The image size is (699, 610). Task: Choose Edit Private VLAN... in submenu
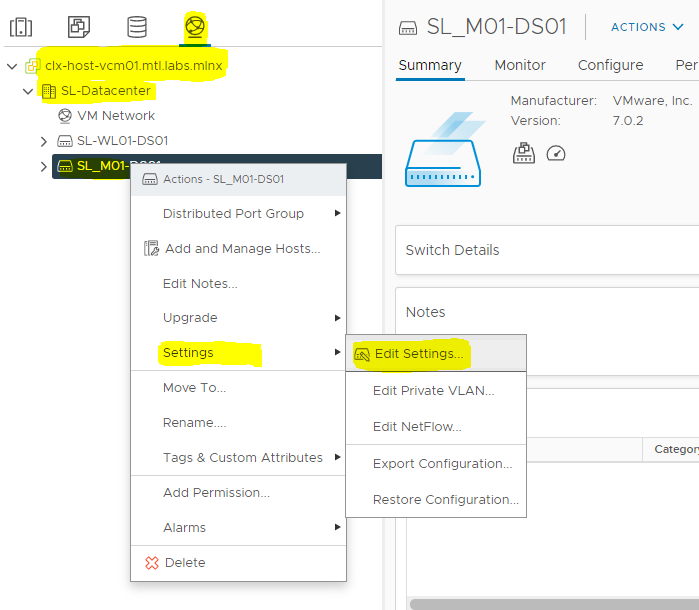[436, 391]
